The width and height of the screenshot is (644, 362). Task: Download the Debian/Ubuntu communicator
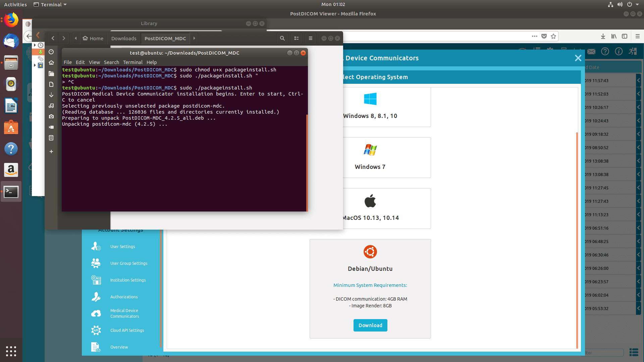pyautogui.click(x=370, y=325)
